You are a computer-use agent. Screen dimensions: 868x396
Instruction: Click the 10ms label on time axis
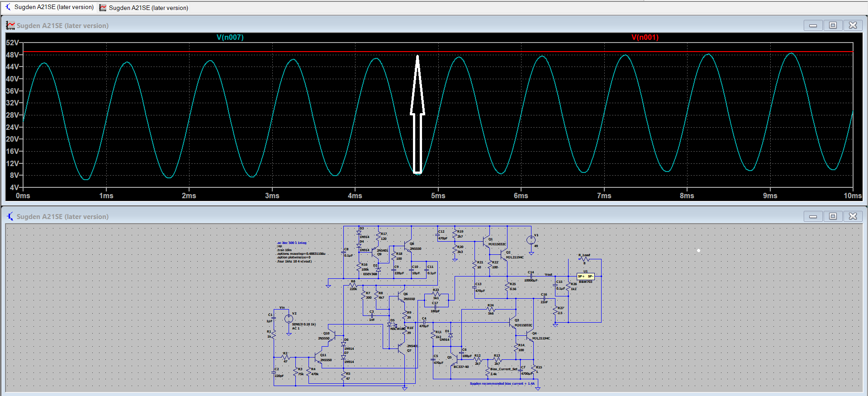click(853, 196)
